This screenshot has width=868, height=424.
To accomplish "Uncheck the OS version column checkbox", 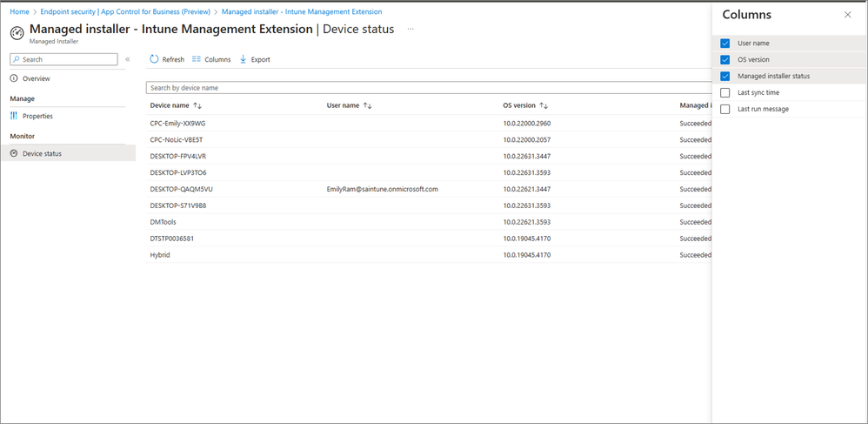I will pyautogui.click(x=725, y=59).
